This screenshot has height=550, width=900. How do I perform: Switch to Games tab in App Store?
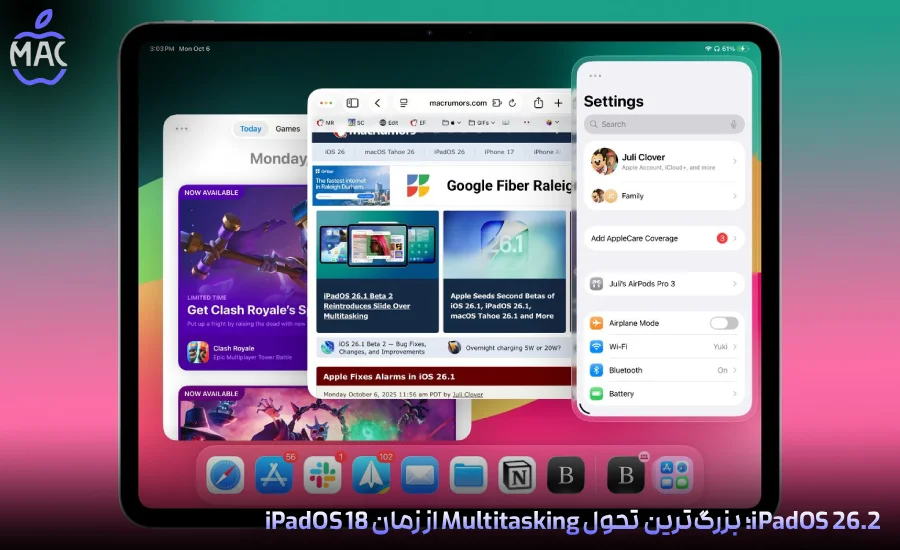288,129
